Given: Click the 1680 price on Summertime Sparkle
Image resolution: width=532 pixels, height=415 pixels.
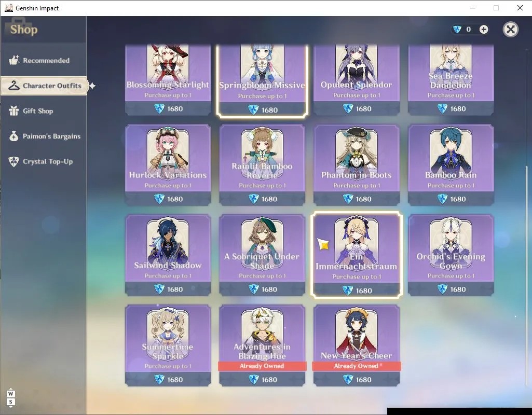Looking at the screenshot, I should 175,379.
